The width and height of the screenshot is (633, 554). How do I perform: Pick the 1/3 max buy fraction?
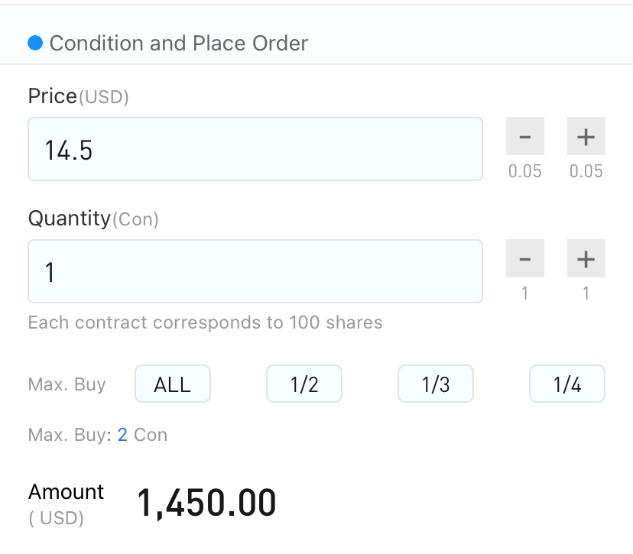pyautogui.click(x=436, y=384)
